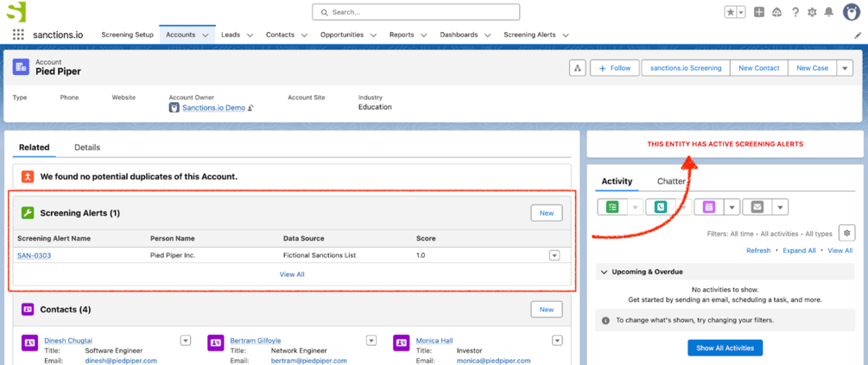Click the Global Actions plus icon
868x365 pixels.
click(759, 12)
